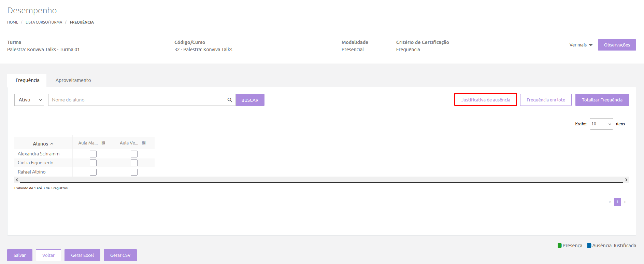This screenshot has height=264, width=644.
Task: Open the Ativo status dropdown
Action: pos(29,100)
